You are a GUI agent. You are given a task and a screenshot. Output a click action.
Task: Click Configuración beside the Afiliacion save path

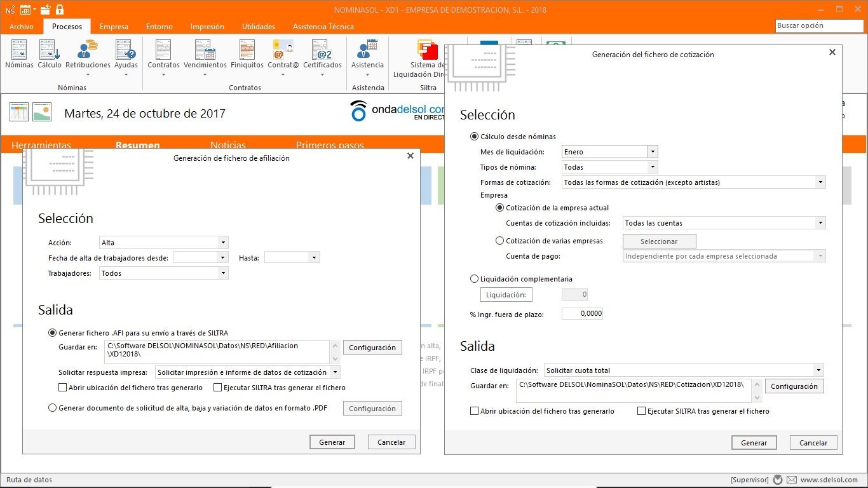point(372,348)
